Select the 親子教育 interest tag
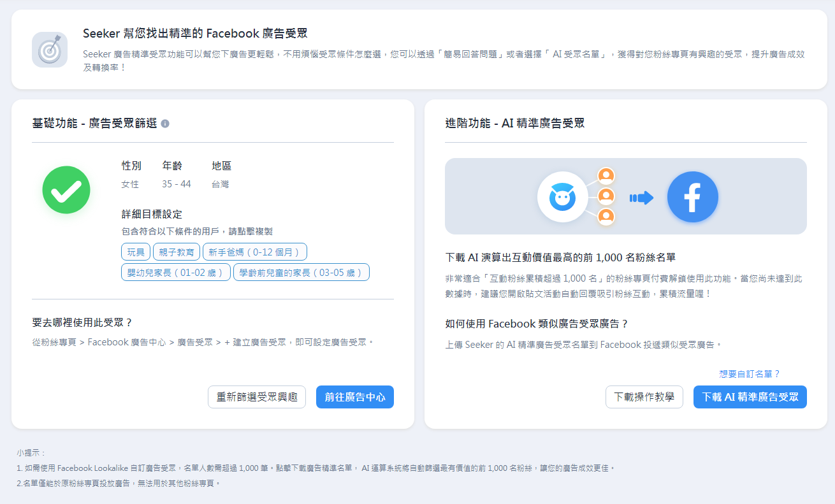Viewport: 835px width, 504px height. point(176,252)
